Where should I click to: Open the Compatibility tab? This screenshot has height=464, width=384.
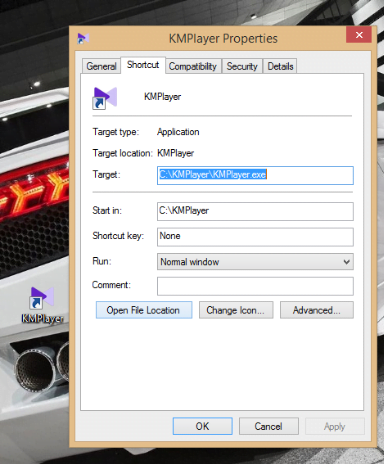(193, 66)
